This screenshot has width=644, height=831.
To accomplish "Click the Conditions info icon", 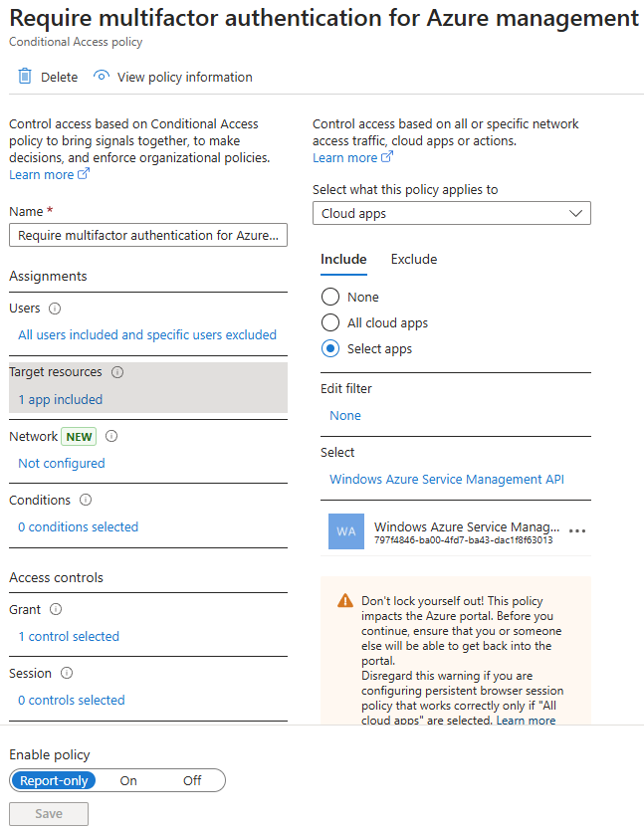I will point(86,500).
